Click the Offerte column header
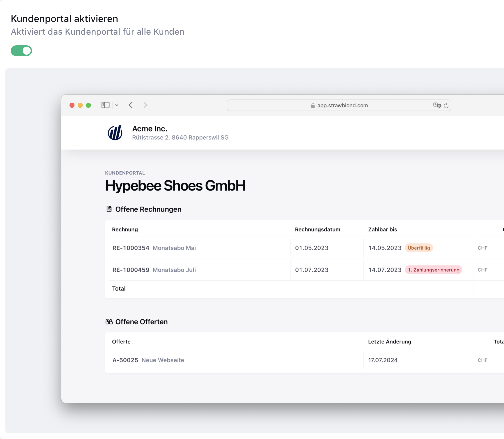 121,342
